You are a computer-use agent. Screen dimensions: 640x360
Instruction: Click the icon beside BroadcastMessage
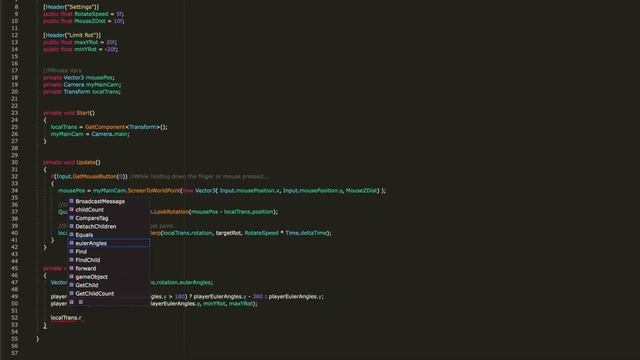click(71, 201)
